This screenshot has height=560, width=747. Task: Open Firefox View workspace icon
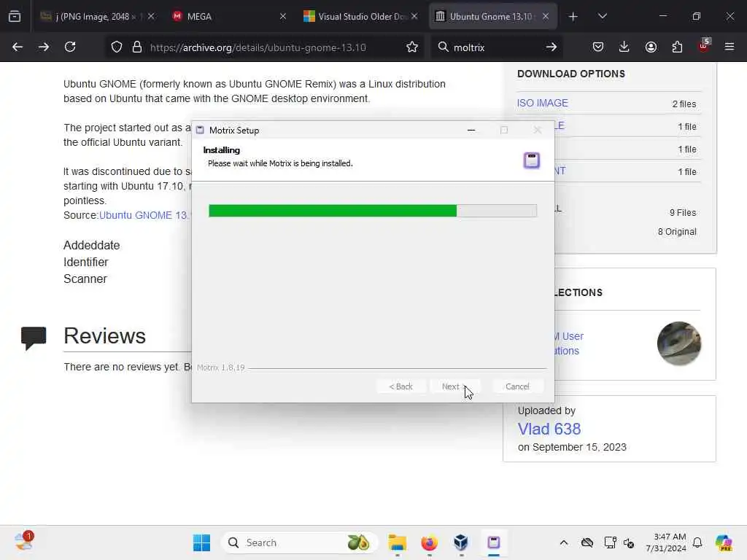point(15,16)
